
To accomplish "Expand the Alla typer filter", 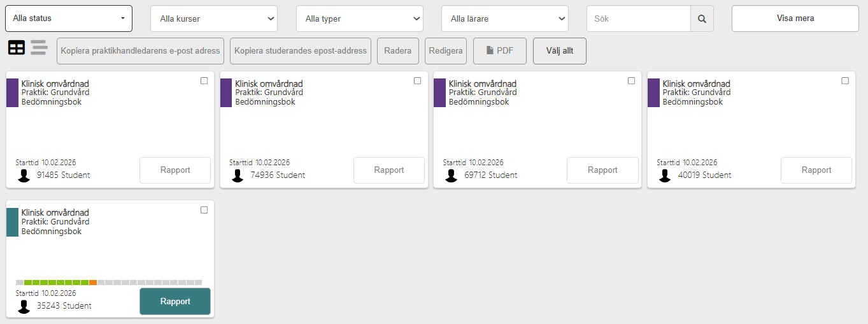I will [359, 19].
